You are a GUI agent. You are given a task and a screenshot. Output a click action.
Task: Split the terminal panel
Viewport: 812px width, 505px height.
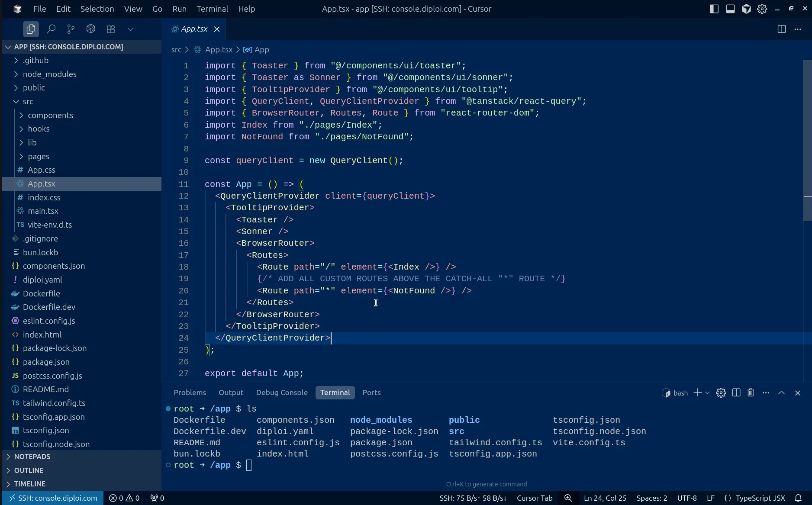click(x=736, y=392)
